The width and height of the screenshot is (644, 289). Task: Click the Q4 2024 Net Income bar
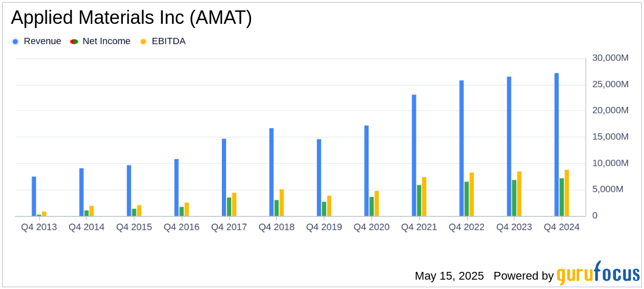[x=562, y=197]
